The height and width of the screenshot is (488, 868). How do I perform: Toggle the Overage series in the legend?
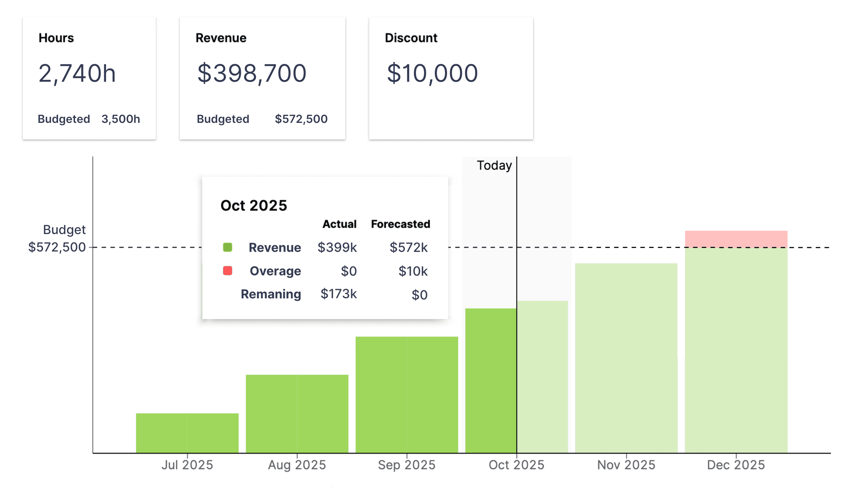[x=275, y=271]
